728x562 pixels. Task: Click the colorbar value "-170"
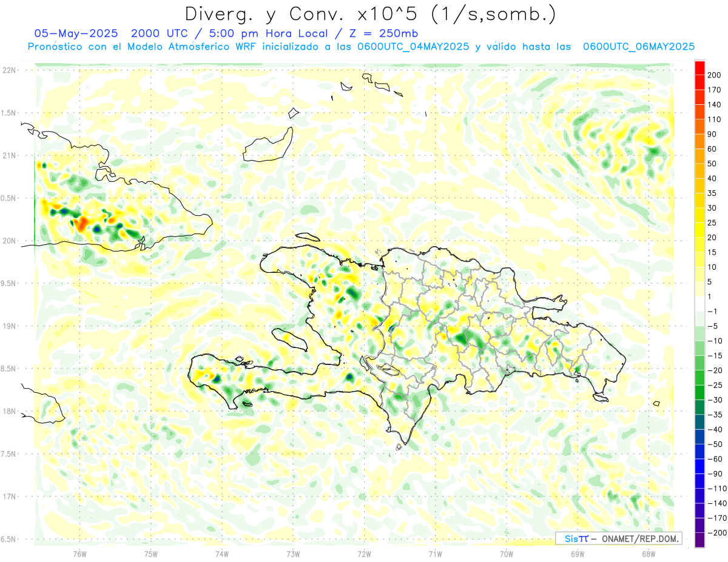(x=718, y=518)
